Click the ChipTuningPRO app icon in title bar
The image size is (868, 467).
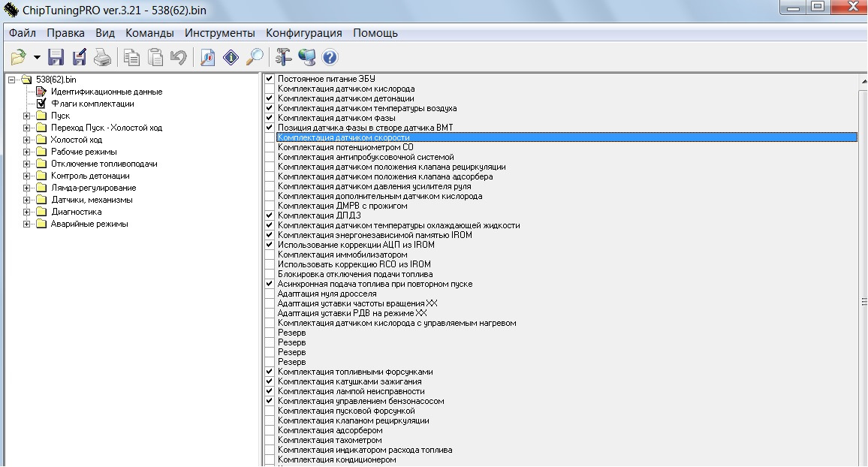(11, 10)
